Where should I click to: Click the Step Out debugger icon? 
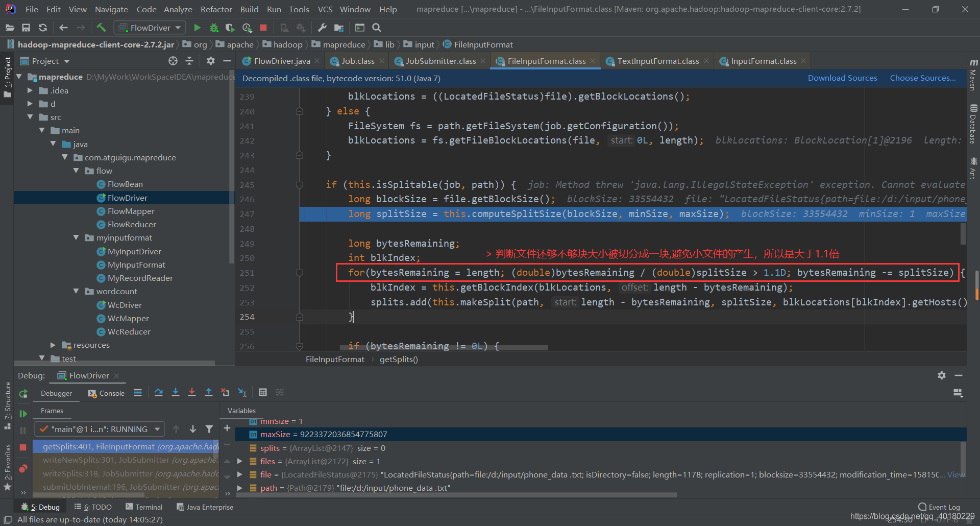209,392
